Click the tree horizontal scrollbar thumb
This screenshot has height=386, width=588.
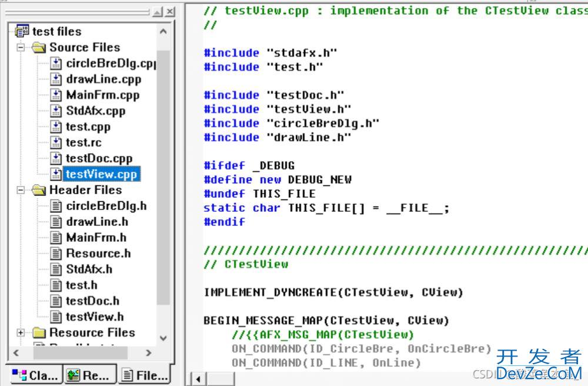point(80,352)
